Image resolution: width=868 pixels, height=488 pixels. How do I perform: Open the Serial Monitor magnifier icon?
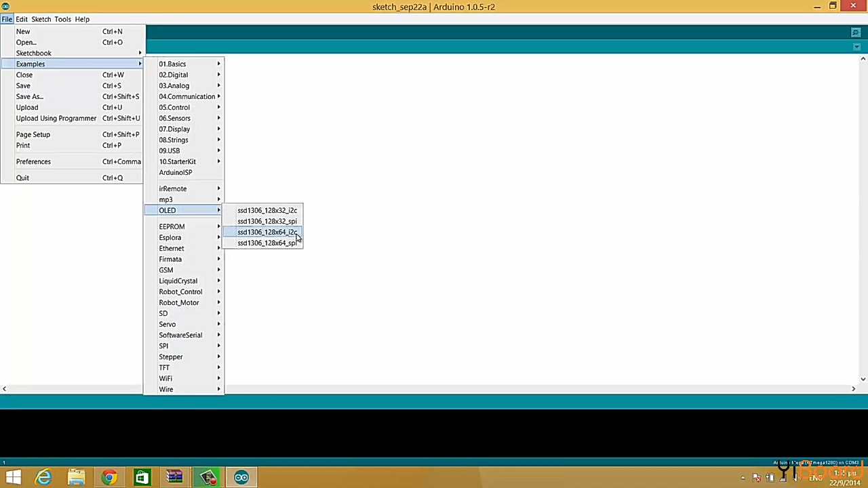click(856, 33)
